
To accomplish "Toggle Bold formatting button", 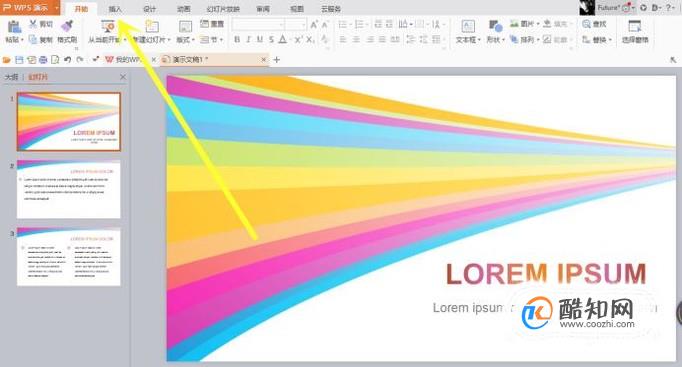I will pyautogui.click(x=237, y=40).
